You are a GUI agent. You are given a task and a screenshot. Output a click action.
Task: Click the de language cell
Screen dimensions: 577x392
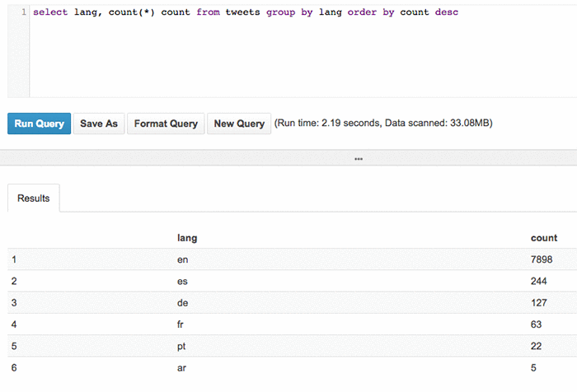tap(182, 303)
